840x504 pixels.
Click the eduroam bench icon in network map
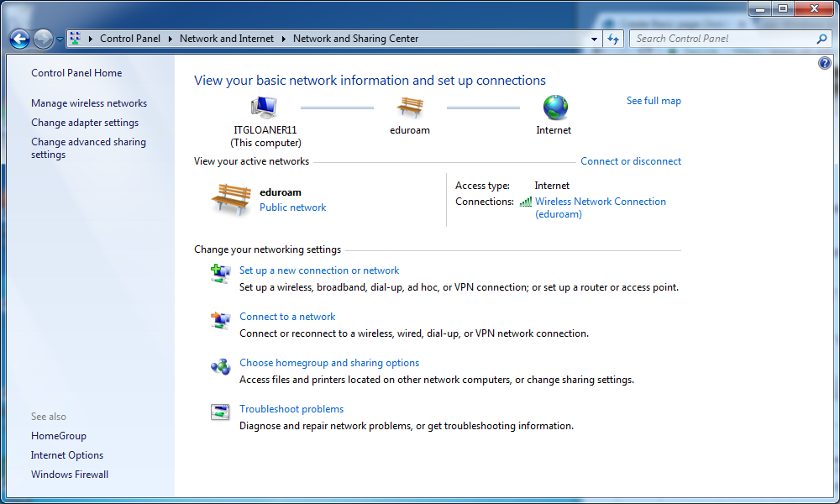tap(410, 108)
